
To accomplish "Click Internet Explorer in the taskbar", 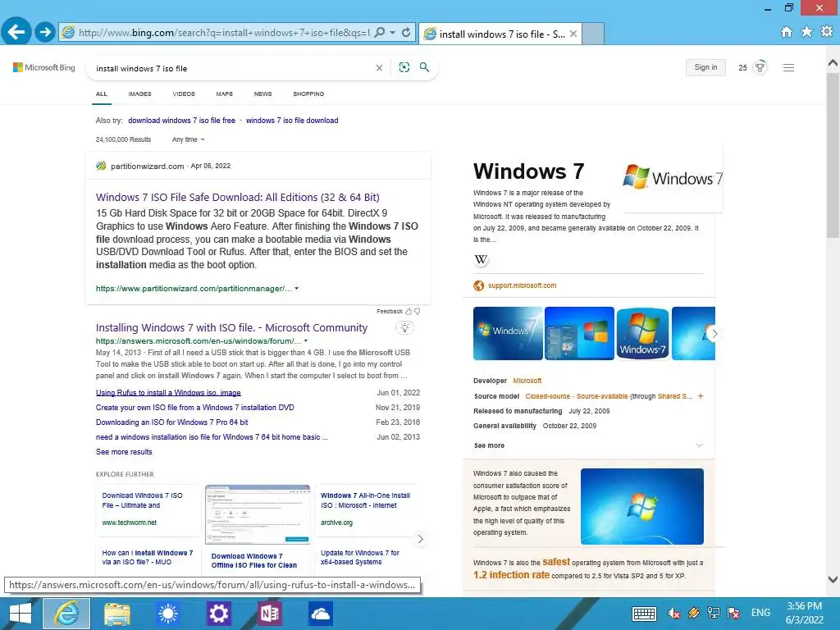I will [66, 614].
